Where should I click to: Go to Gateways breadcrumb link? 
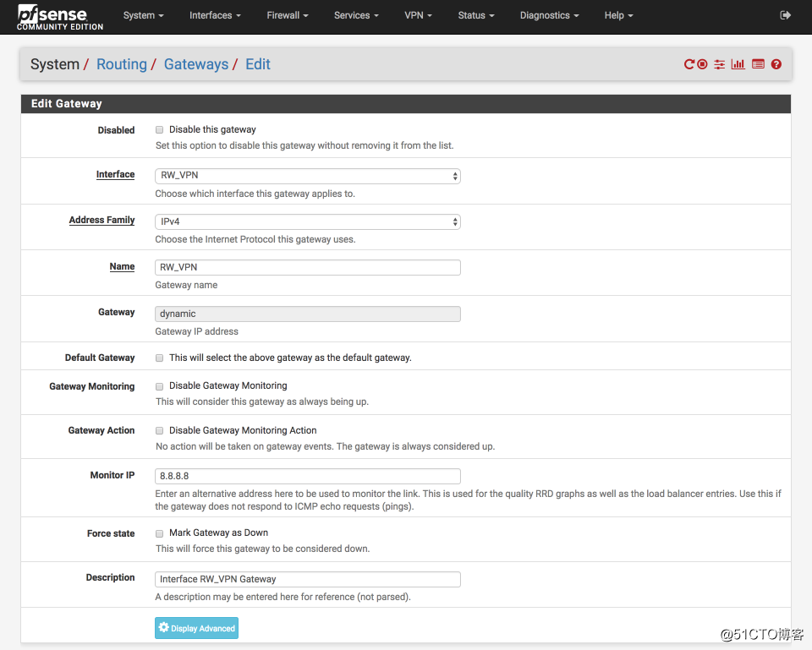click(x=196, y=64)
